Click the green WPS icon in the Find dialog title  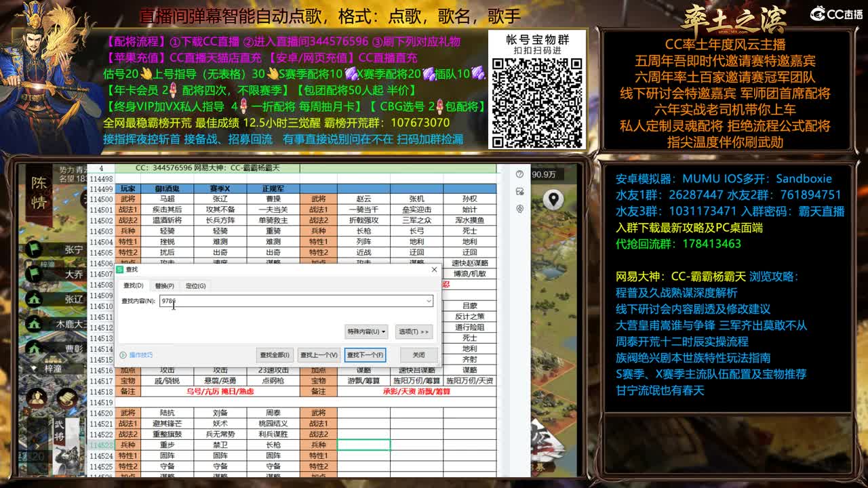[120, 270]
